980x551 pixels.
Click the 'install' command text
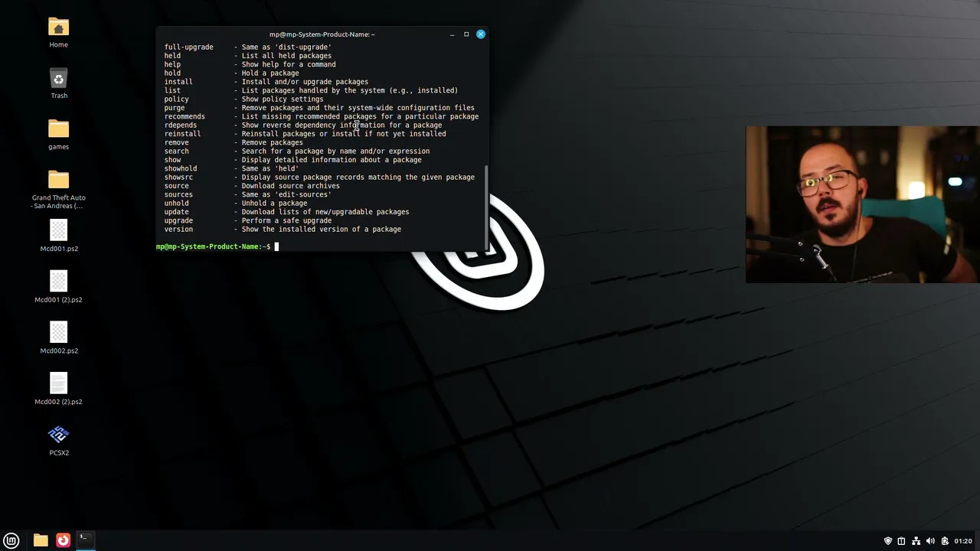point(178,82)
